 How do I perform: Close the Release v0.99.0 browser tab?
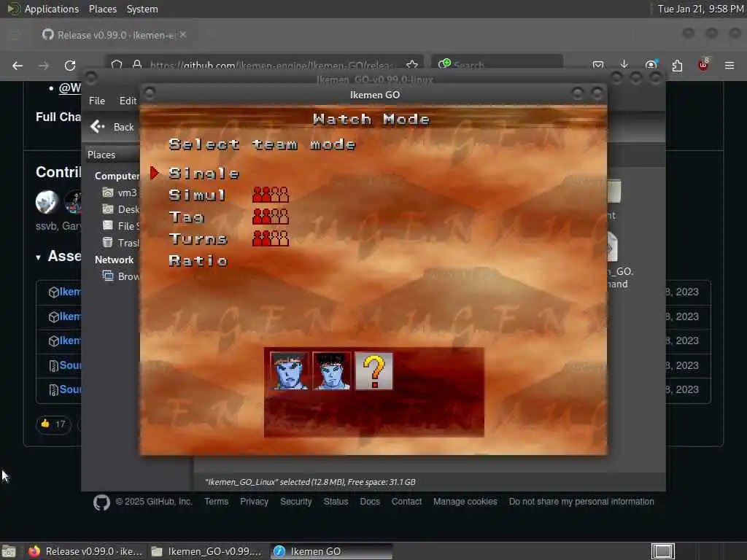pyautogui.click(x=183, y=35)
